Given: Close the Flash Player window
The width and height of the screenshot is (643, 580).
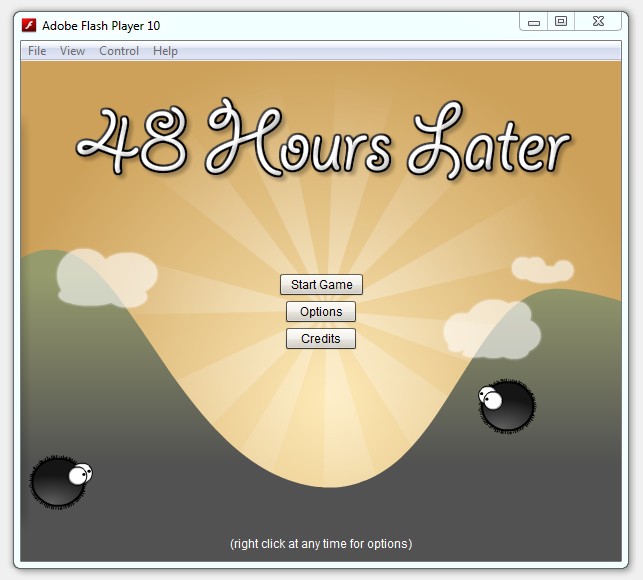Looking at the screenshot, I should click(x=598, y=21).
